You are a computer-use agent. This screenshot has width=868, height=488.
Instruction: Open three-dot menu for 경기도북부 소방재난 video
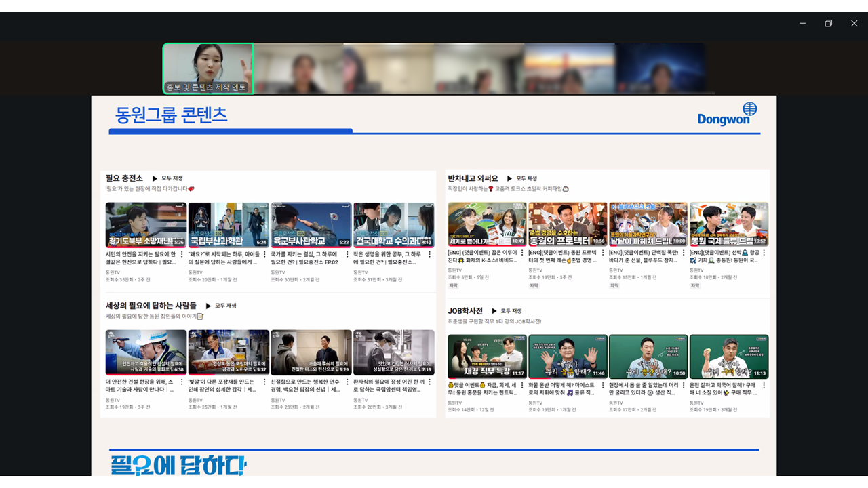pyautogui.click(x=182, y=255)
